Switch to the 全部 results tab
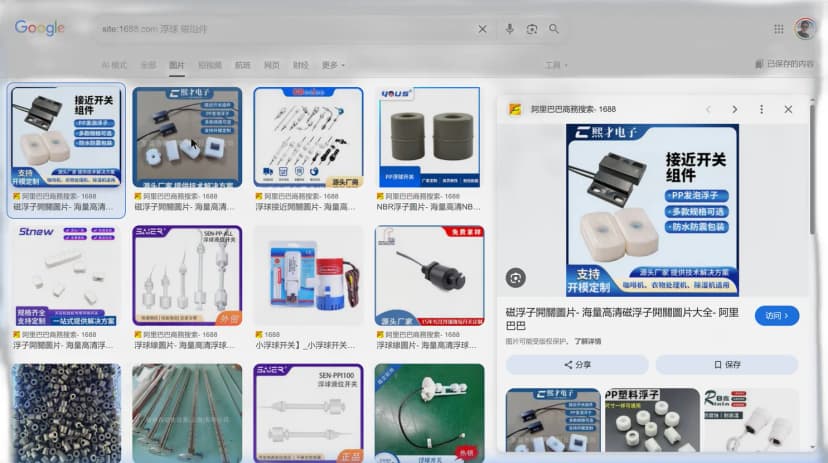This screenshot has width=828, height=463. coord(148,65)
